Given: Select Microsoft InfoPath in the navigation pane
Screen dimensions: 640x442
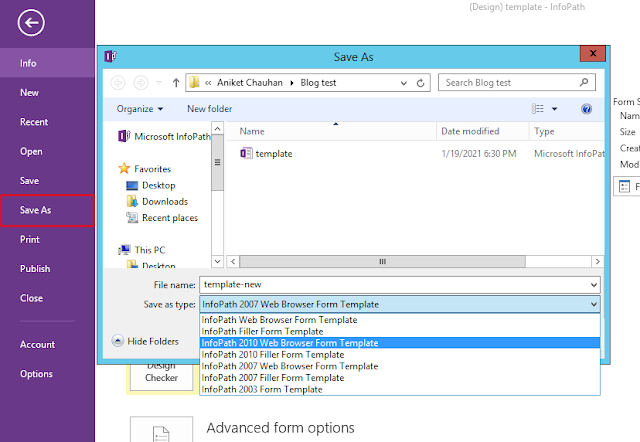Looking at the screenshot, I should point(164,136).
